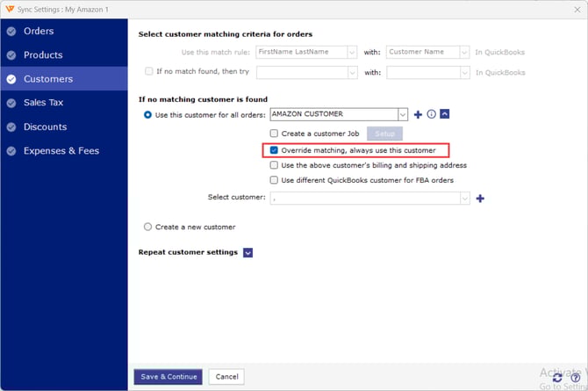588x391 pixels.
Task: Click the plus icon beside AMAZON CUSTOMER
Action: [418, 114]
